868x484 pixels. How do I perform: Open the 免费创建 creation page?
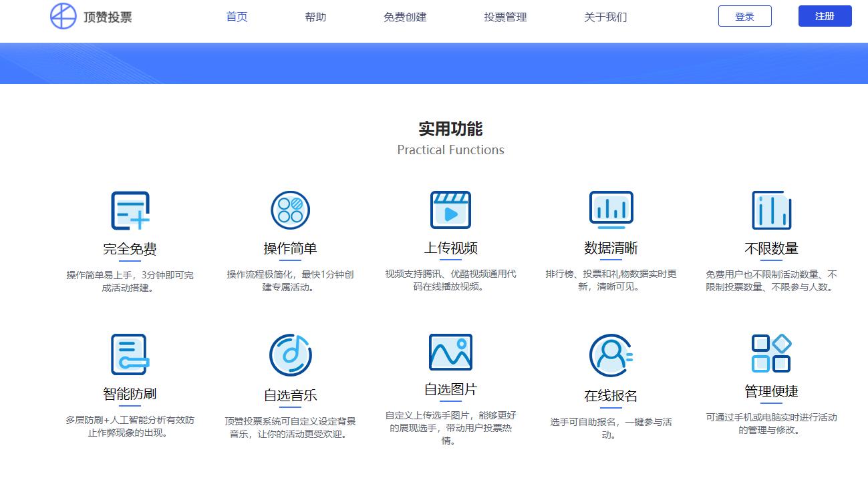point(405,17)
